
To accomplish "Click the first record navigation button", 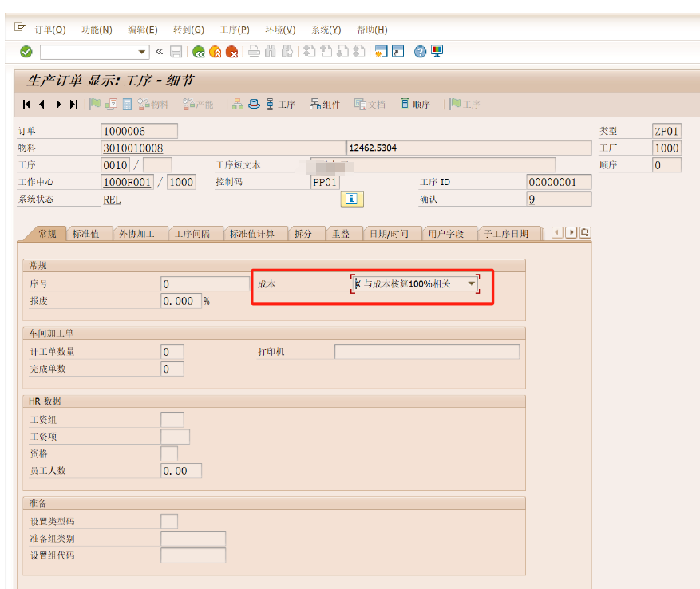I will (26, 104).
